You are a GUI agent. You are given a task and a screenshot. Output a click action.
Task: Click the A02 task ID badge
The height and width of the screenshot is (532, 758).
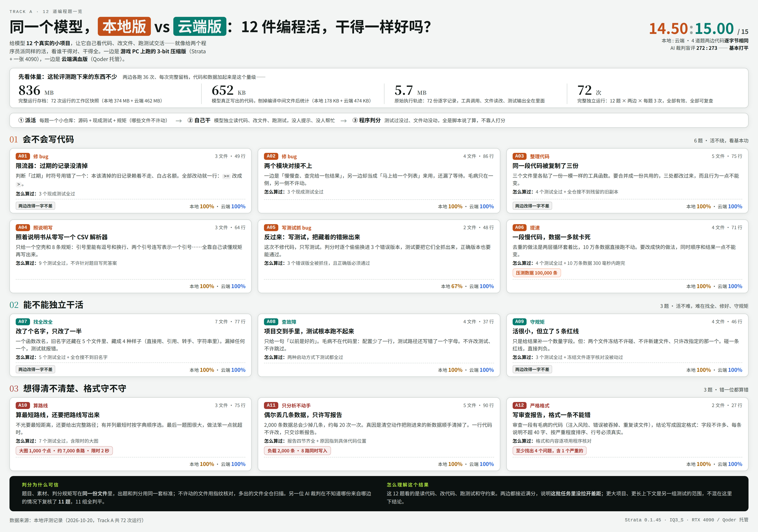pyautogui.click(x=271, y=156)
